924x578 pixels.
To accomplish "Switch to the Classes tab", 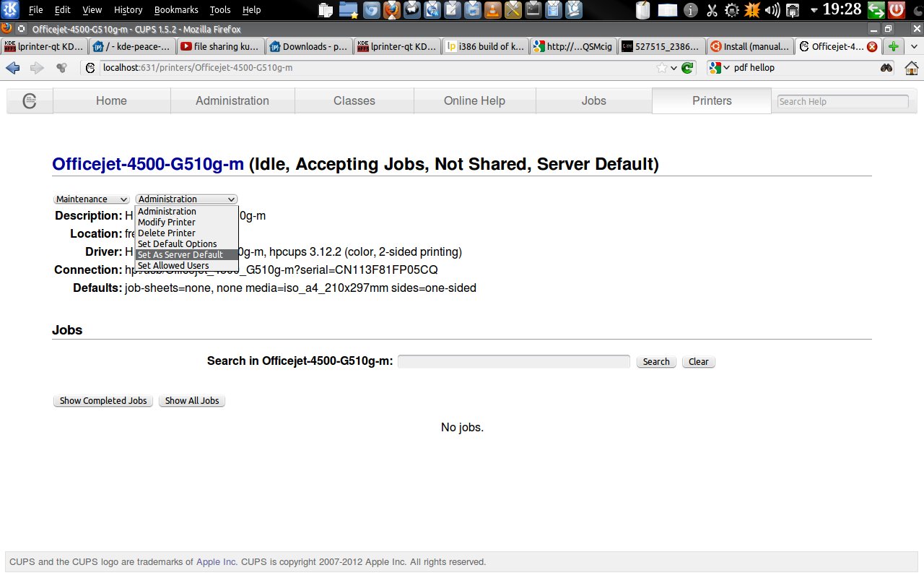I will [354, 101].
